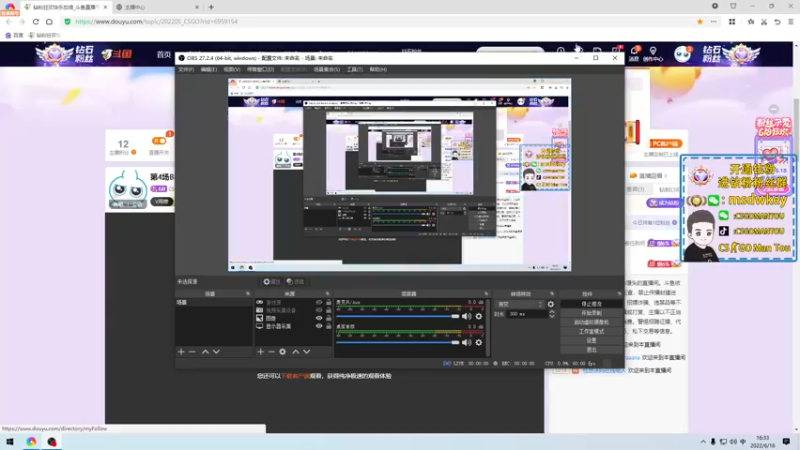The image size is (800, 450).
Task: Hide the 图像 image source with its eye icon
Action: pos(319,318)
